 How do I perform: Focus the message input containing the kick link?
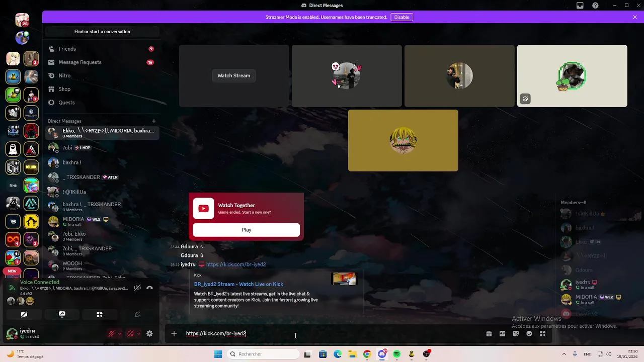coord(332,333)
